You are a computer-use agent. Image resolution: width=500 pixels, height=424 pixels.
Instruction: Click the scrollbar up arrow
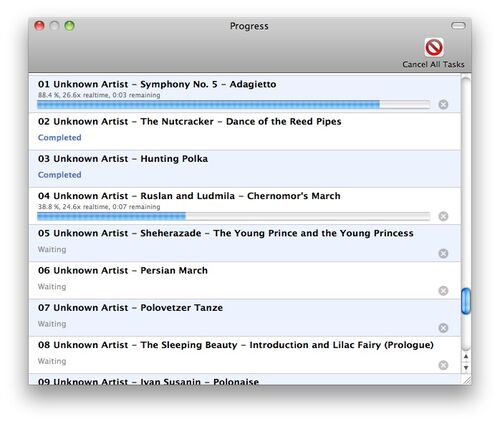[466, 356]
